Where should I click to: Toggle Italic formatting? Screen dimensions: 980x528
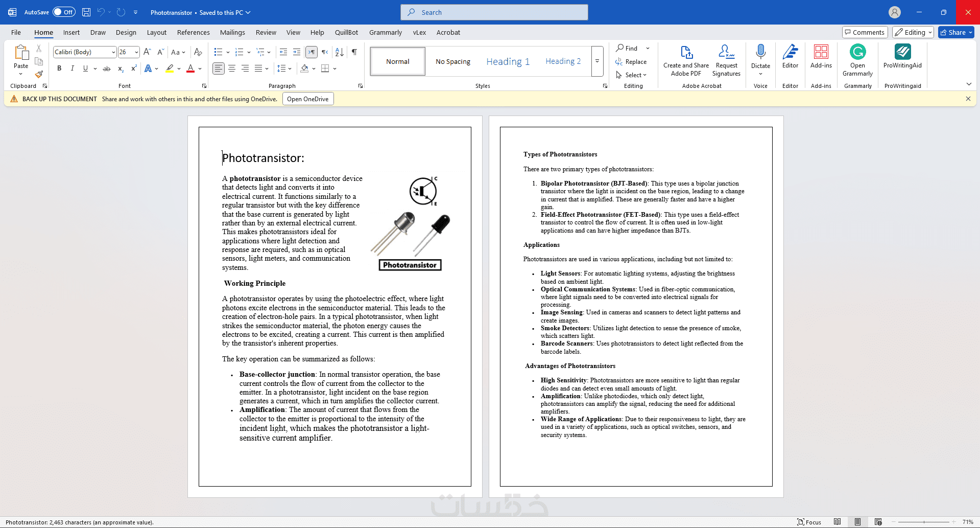pyautogui.click(x=72, y=68)
